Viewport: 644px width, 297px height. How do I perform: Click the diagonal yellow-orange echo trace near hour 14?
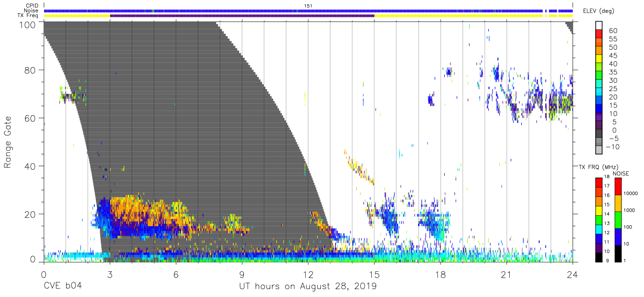(x=359, y=168)
